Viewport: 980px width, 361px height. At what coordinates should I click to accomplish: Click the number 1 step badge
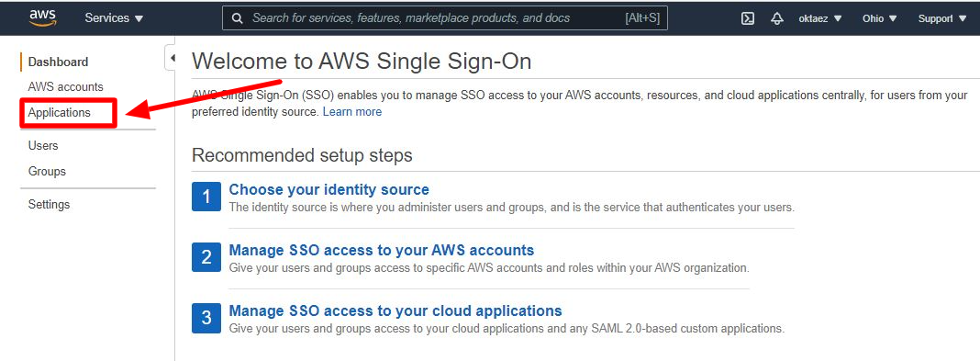pos(206,197)
